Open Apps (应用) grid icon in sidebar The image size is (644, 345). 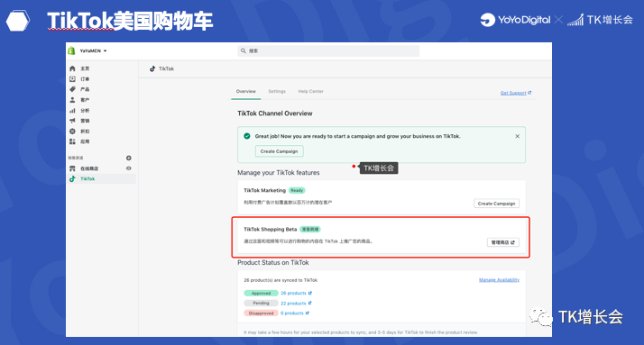[73, 141]
